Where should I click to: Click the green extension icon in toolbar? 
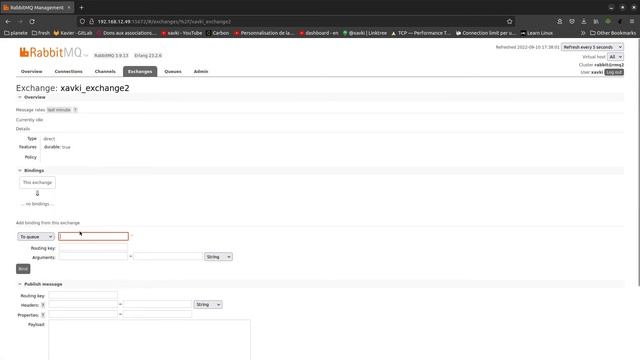tap(608, 22)
